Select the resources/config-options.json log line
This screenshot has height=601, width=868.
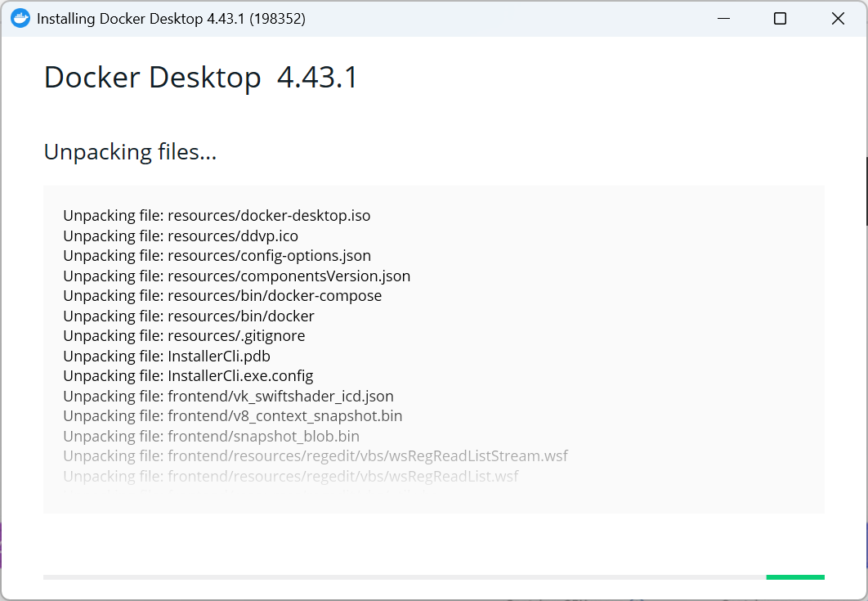pos(217,256)
